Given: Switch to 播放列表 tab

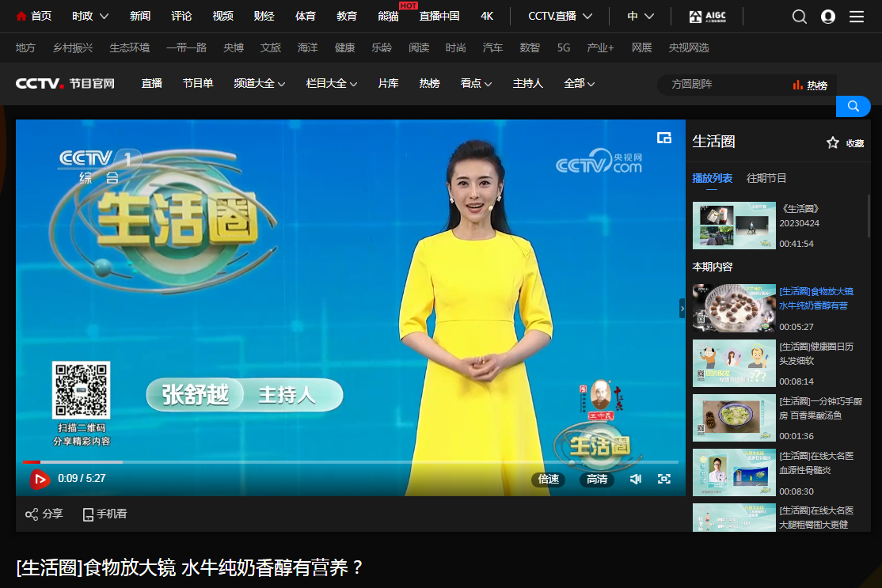Looking at the screenshot, I should pos(712,178).
